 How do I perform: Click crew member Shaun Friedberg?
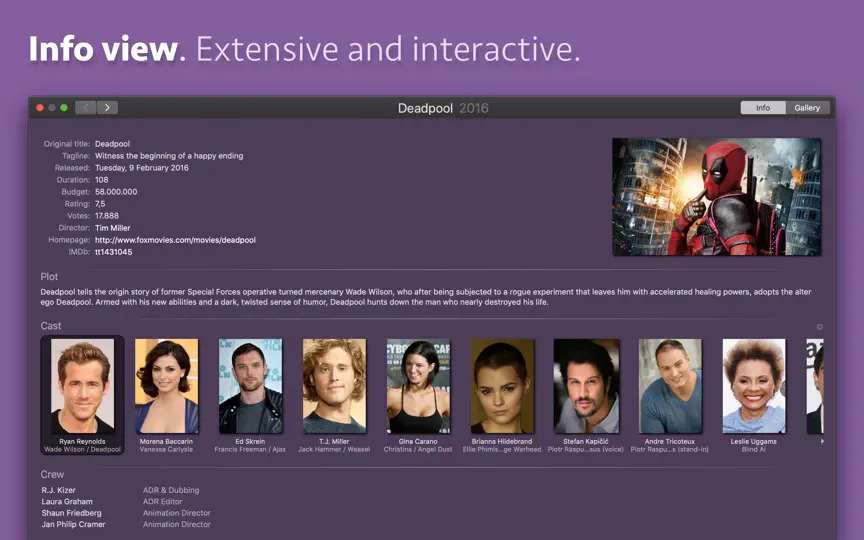[71, 513]
